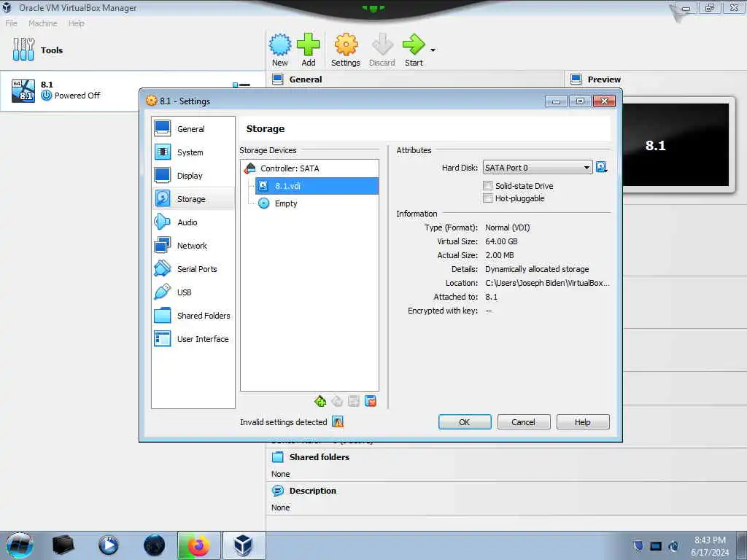The width and height of the screenshot is (747, 560).
Task: Click the 8.1 preview thumbnail
Action: pyautogui.click(x=676, y=145)
